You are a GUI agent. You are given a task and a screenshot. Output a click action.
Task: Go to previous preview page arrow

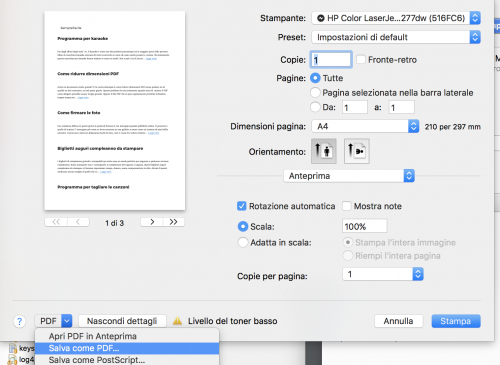[x=78, y=222]
